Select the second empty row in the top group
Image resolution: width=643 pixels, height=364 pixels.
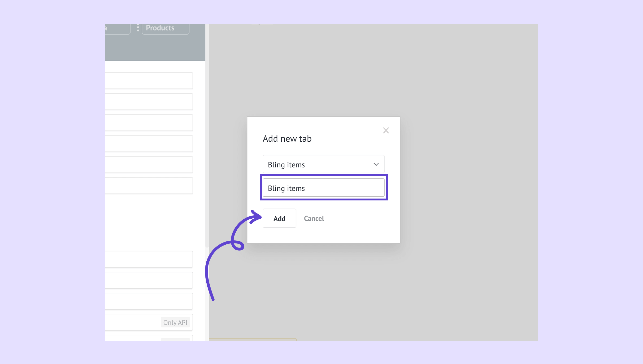pyautogui.click(x=148, y=101)
